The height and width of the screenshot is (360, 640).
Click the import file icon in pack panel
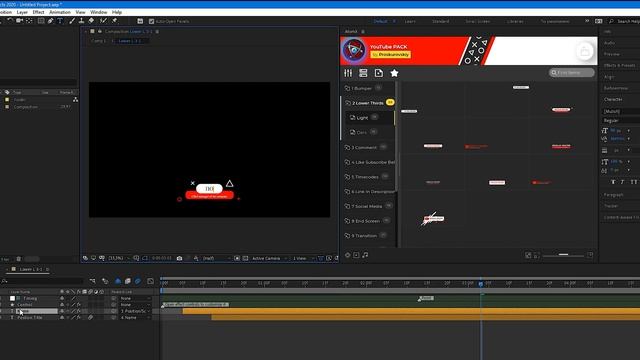point(378,73)
